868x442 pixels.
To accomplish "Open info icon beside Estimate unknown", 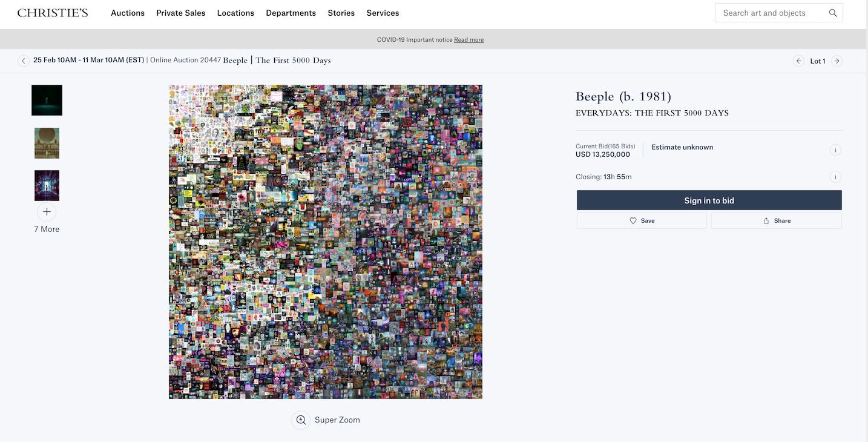I will pyautogui.click(x=835, y=150).
